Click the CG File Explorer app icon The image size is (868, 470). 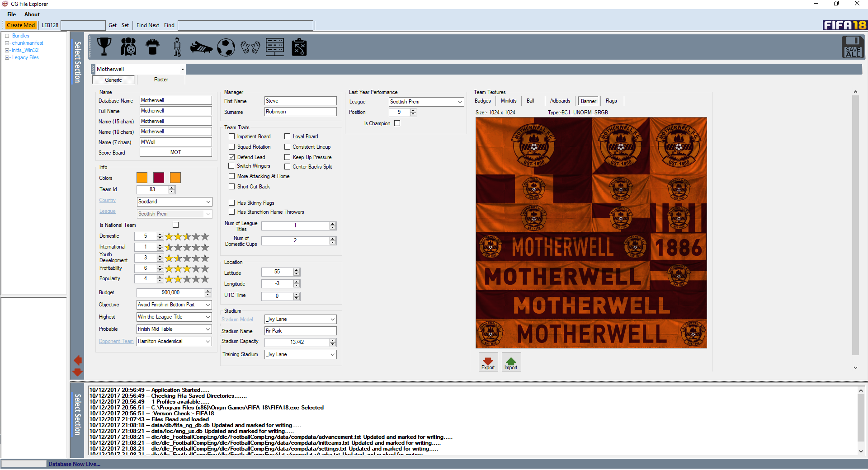(x=5, y=4)
